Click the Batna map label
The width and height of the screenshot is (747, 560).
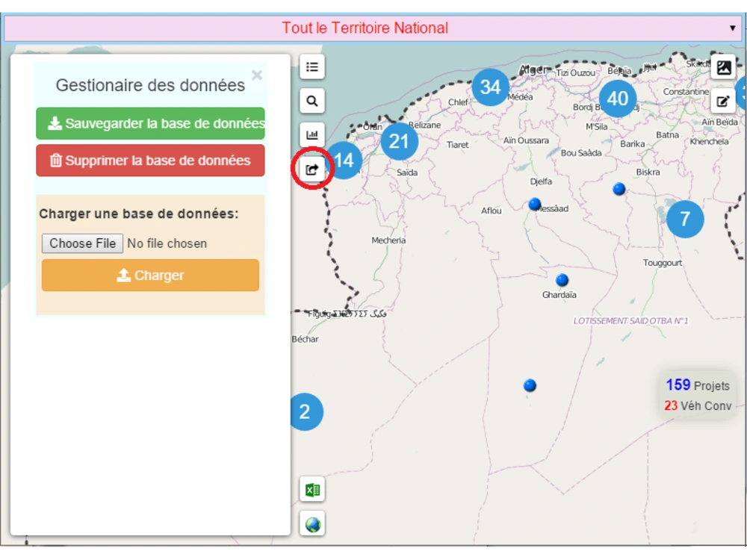pos(667,134)
